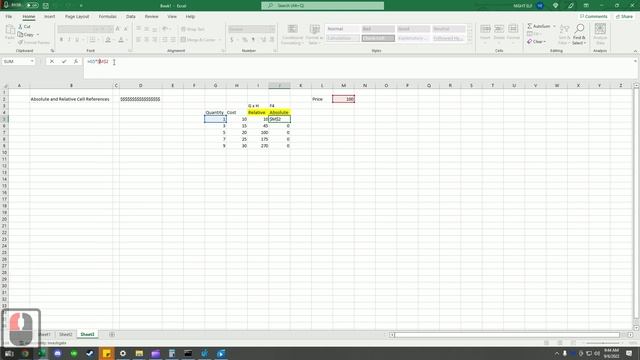Toggle Wrap Text

(x=193, y=29)
